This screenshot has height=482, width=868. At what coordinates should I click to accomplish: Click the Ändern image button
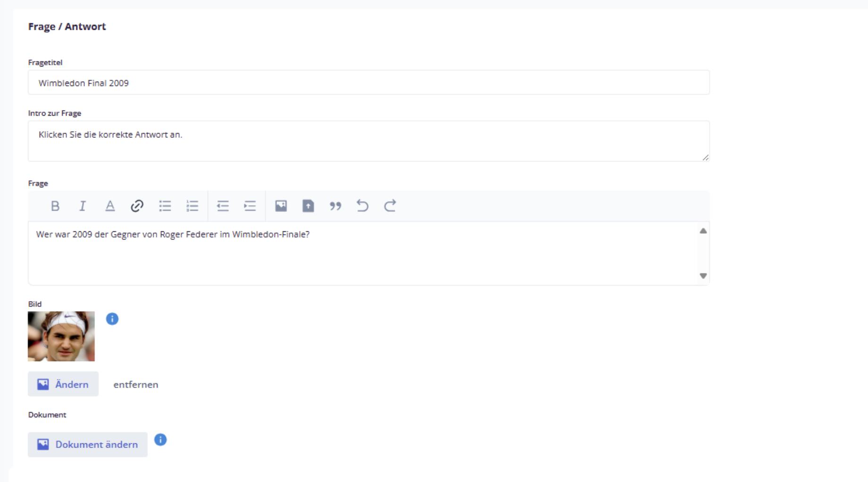[x=63, y=384]
